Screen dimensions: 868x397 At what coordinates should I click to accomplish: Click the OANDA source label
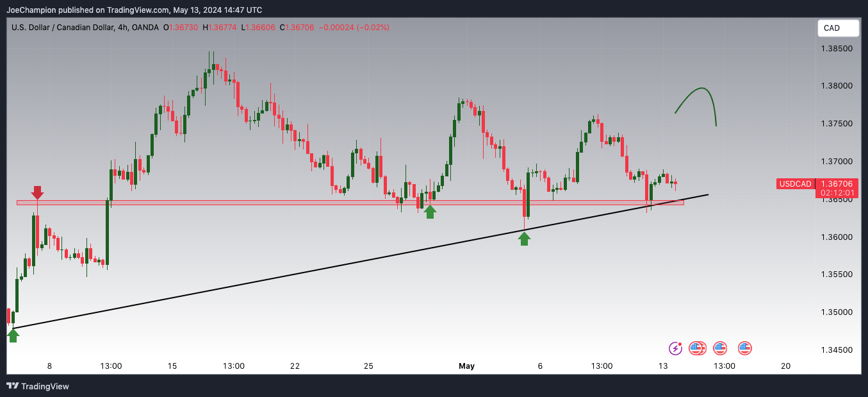tap(145, 28)
